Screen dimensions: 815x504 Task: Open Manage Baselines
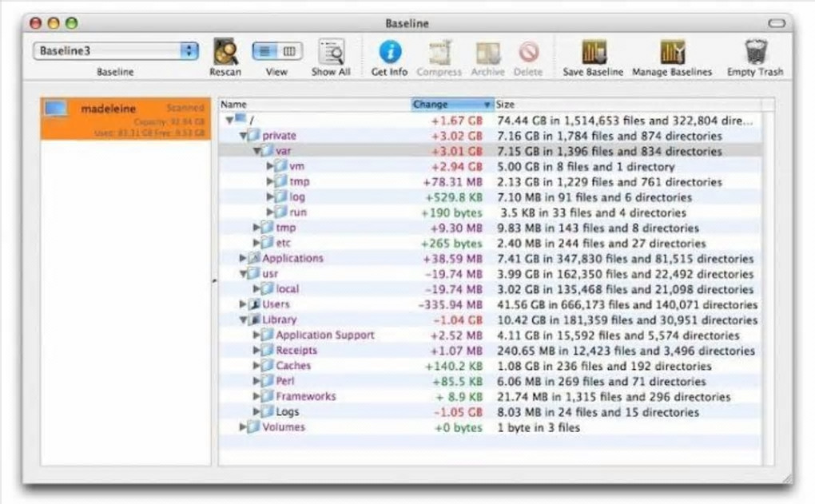tap(672, 52)
